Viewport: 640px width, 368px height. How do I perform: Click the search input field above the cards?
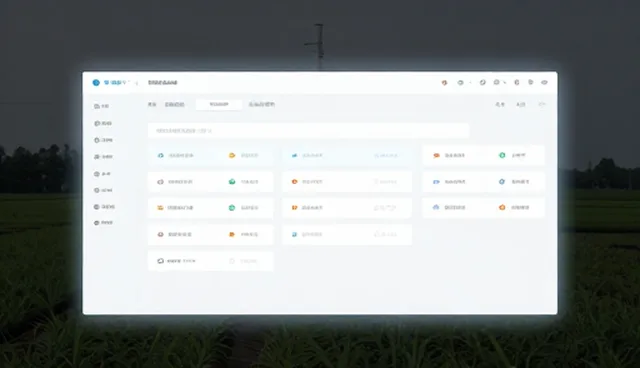(309, 131)
